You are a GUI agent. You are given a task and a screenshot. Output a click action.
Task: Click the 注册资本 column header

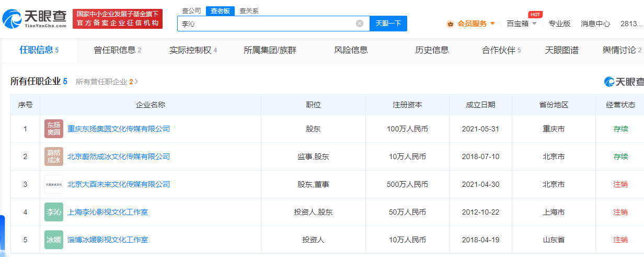(x=407, y=105)
